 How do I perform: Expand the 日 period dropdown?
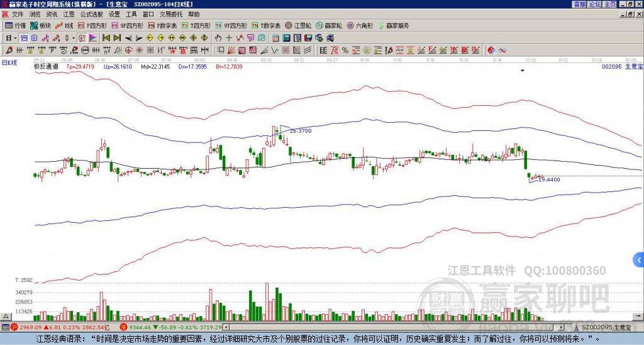point(11,38)
